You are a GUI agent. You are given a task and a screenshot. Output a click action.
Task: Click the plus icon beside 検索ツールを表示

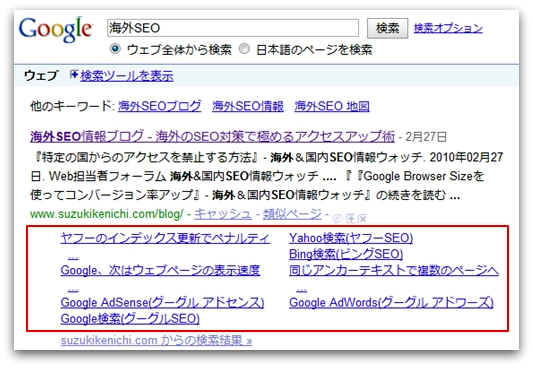74,74
